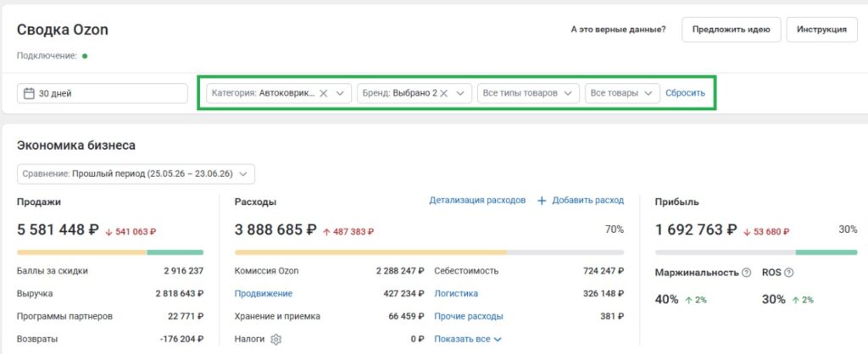This screenshot has height=354, width=868.
Task: Open the Прочие расходы link
Action: coord(468,317)
